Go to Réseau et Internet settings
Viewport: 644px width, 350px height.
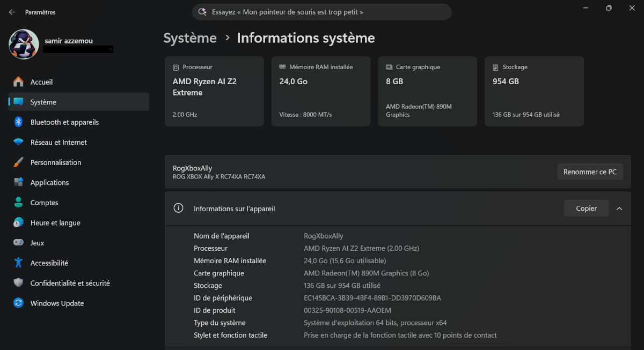[79, 142]
